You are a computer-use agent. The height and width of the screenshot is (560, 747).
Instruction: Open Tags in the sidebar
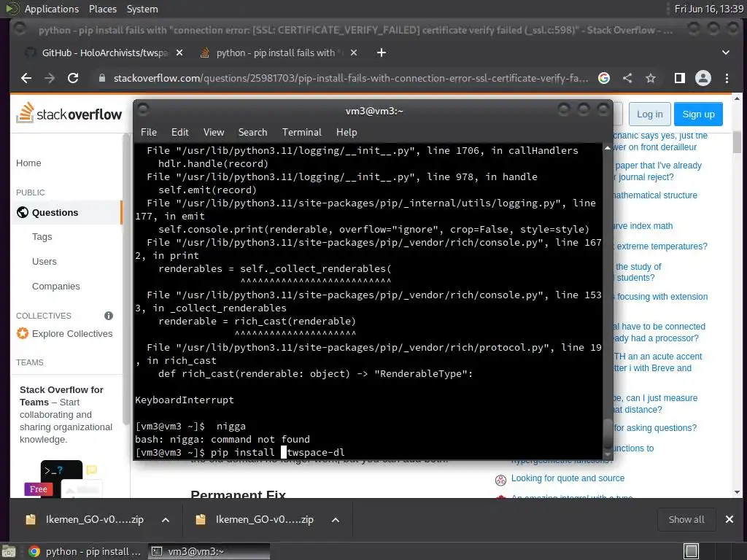point(42,237)
